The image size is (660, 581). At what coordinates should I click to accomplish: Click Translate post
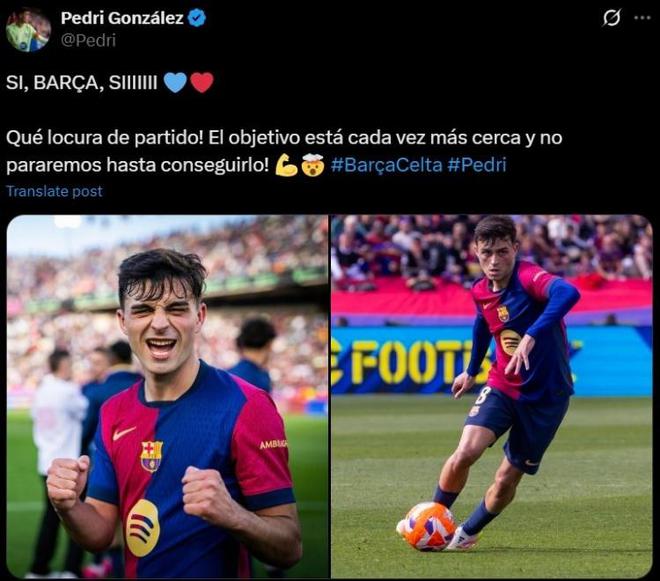[x=54, y=191]
